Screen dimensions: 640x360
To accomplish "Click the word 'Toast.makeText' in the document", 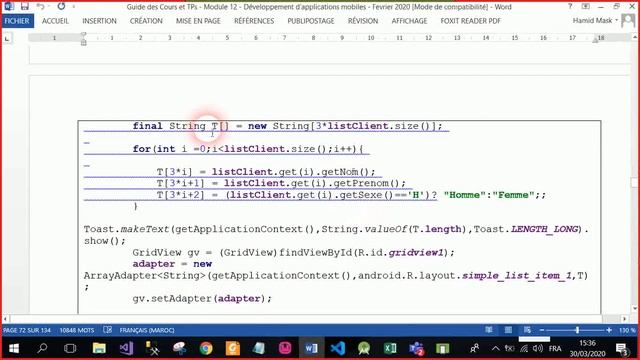I will coord(127,229).
